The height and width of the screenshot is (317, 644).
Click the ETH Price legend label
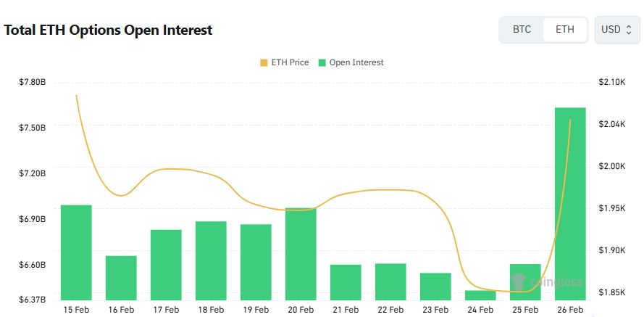(290, 63)
